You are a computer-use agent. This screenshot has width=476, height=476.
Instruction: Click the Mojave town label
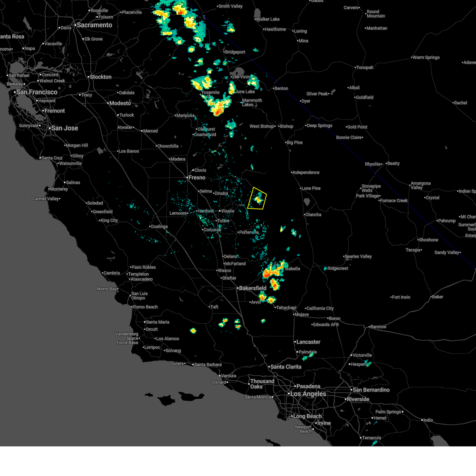coord(301,315)
